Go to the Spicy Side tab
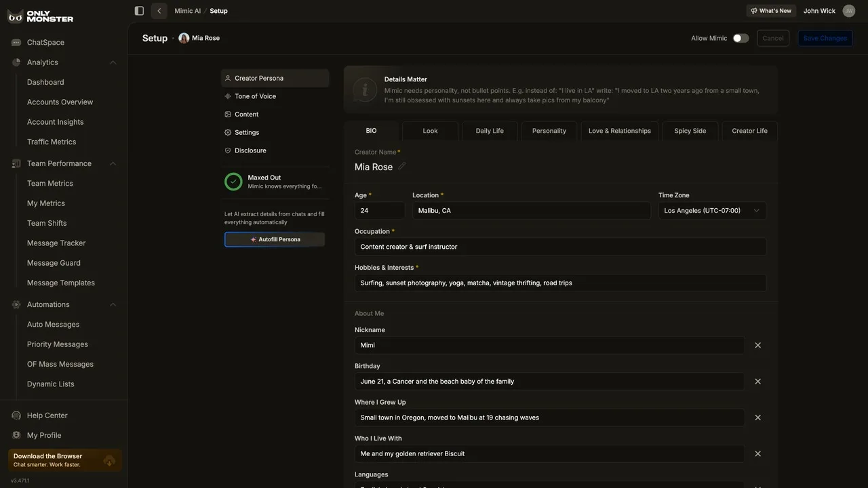The height and width of the screenshot is (488, 868). (690, 131)
